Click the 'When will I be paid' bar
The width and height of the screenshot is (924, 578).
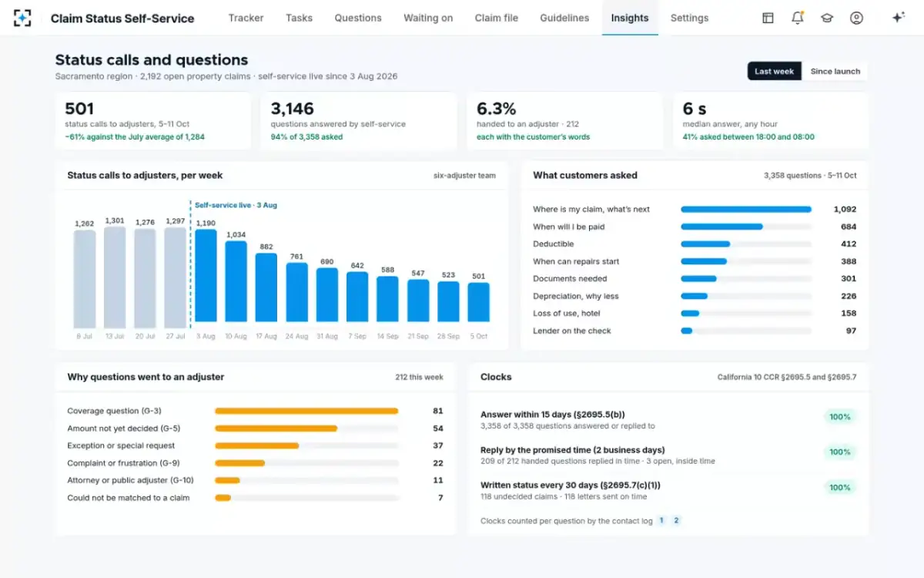pyautogui.click(x=721, y=227)
